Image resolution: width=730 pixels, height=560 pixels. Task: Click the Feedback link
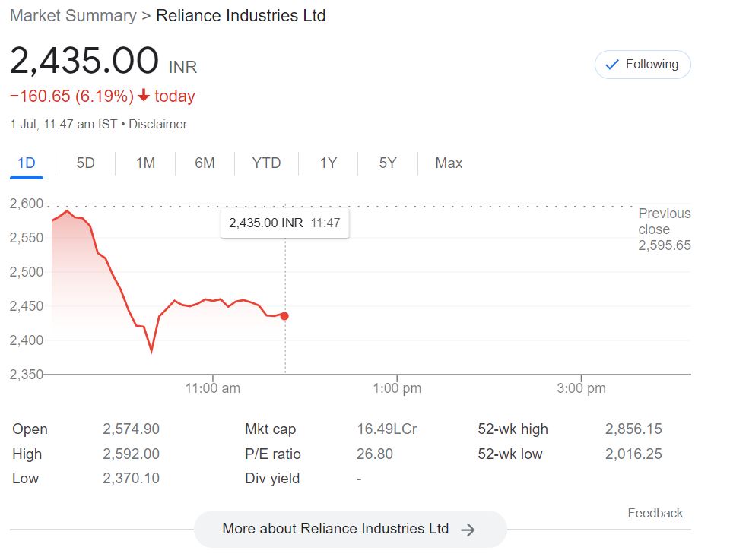click(655, 513)
